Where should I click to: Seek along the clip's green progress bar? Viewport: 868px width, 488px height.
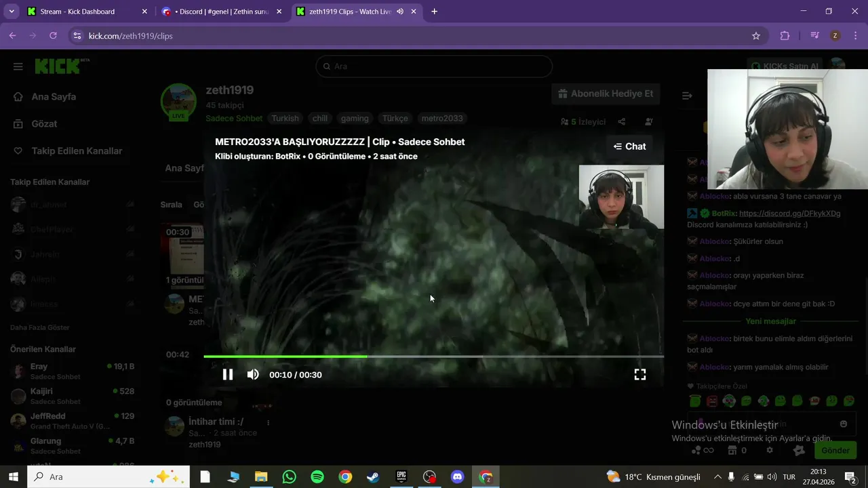[433, 356]
